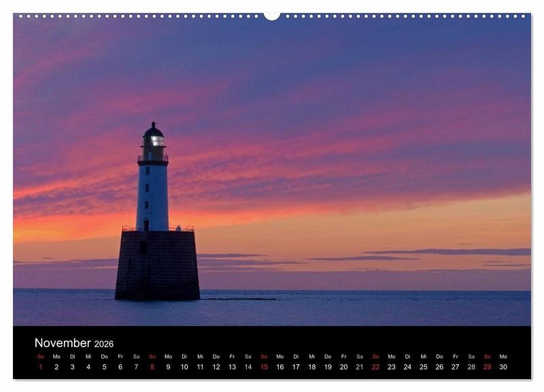Click the calendar hanging hole notch
Image resolution: width=544 pixels, height=392 pixels.
pos(272,16)
